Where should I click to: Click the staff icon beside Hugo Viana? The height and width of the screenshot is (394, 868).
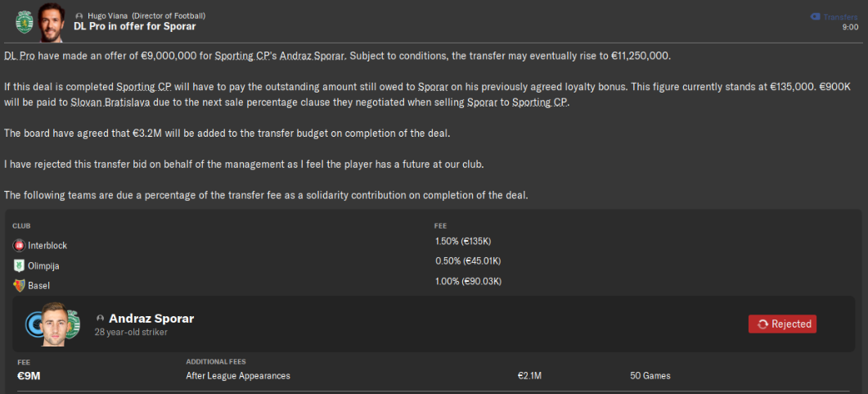tap(79, 16)
